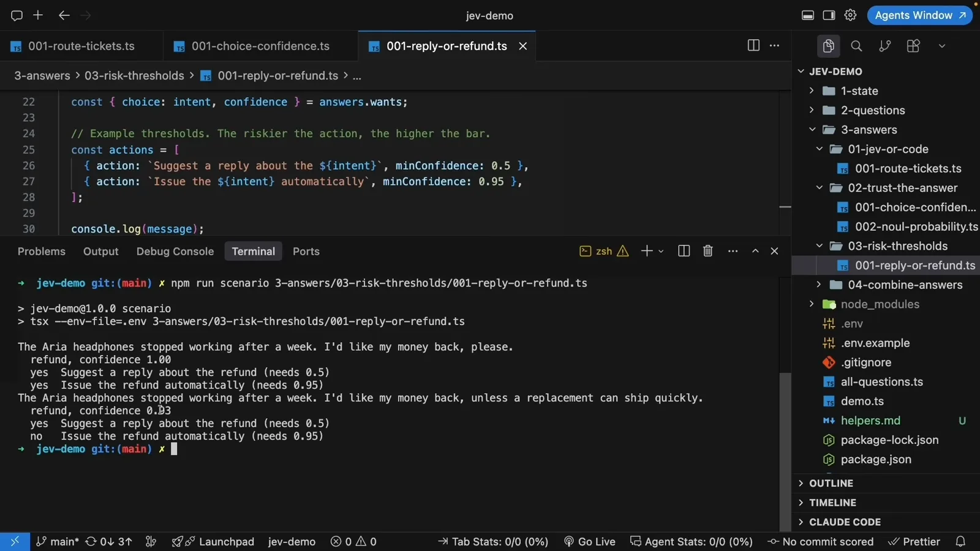
Task: Kill terminal with trash icon
Action: [x=708, y=251]
